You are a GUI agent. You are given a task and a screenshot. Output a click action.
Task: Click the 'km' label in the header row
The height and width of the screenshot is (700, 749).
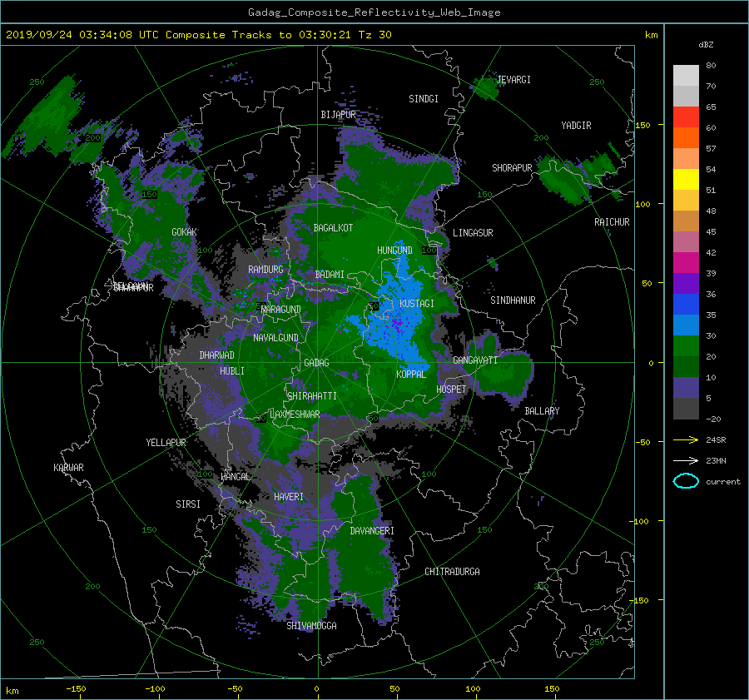point(651,35)
